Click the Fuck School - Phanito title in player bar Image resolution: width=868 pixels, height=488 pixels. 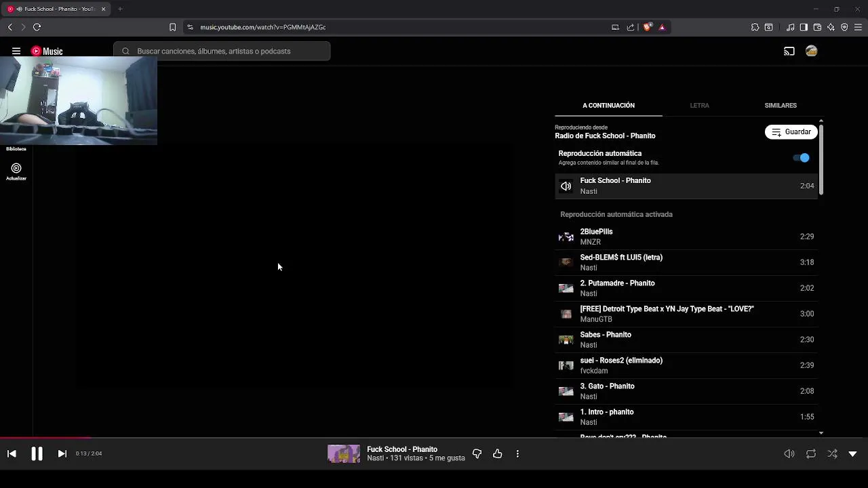point(402,449)
